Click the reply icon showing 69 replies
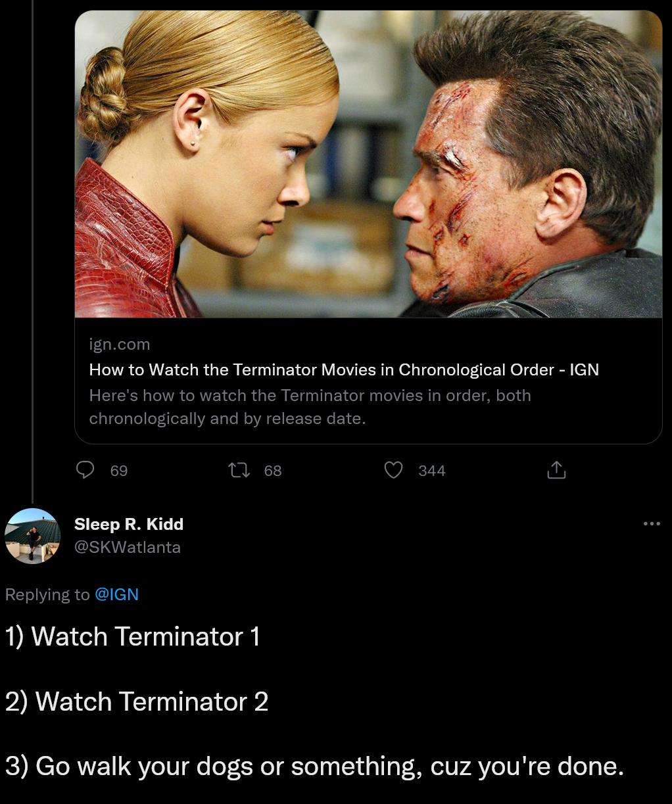The image size is (672, 804). coord(85,470)
